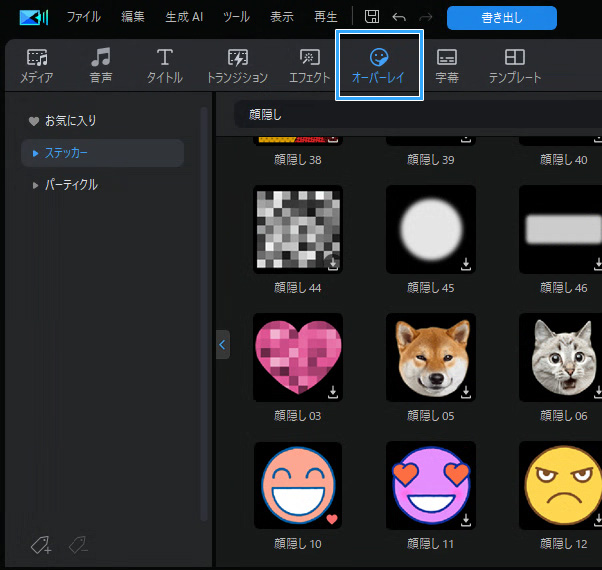Select the 顔隠し 06 cat thumbnail
Image resolution: width=602 pixels, height=570 pixels.
[561, 357]
